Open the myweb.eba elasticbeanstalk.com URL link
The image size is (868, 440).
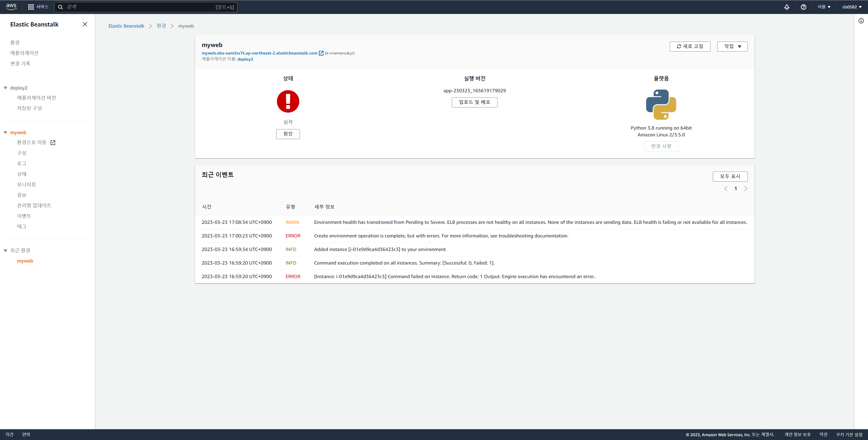(x=259, y=53)
